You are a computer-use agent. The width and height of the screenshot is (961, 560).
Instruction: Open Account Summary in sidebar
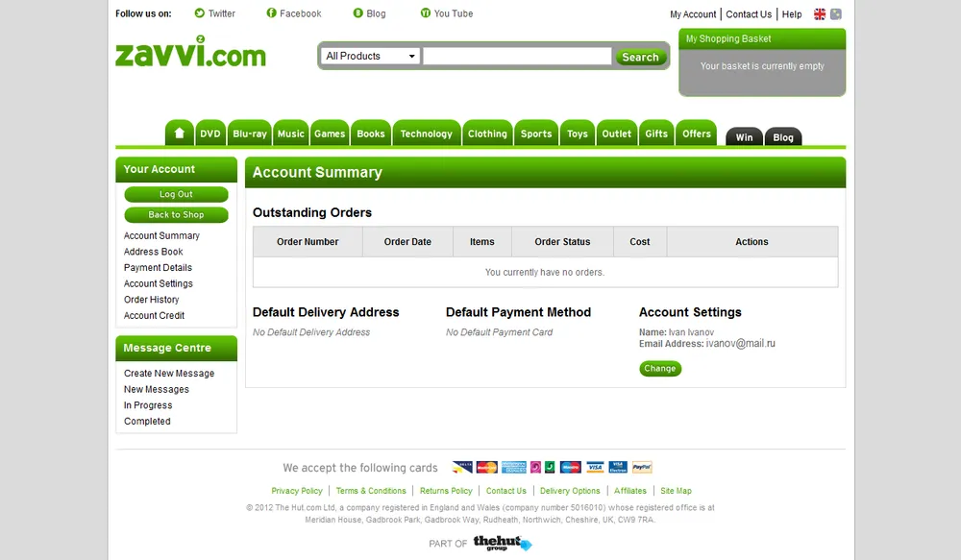pyautogui.click(x=161, y=236)
